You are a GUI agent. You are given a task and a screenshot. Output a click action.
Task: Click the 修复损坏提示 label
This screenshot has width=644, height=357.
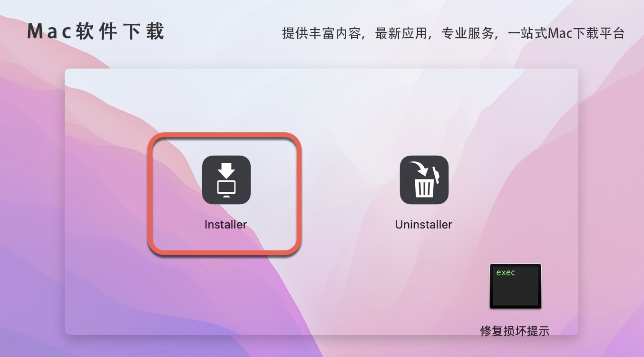tap(515, 331)
